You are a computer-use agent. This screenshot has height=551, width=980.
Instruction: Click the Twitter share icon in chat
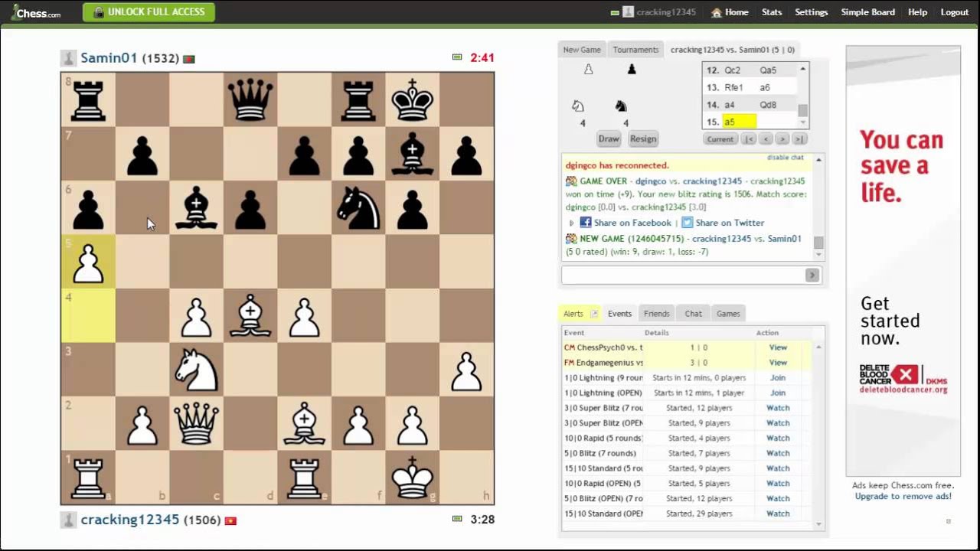pyautogui.click(x=688, y=222)
